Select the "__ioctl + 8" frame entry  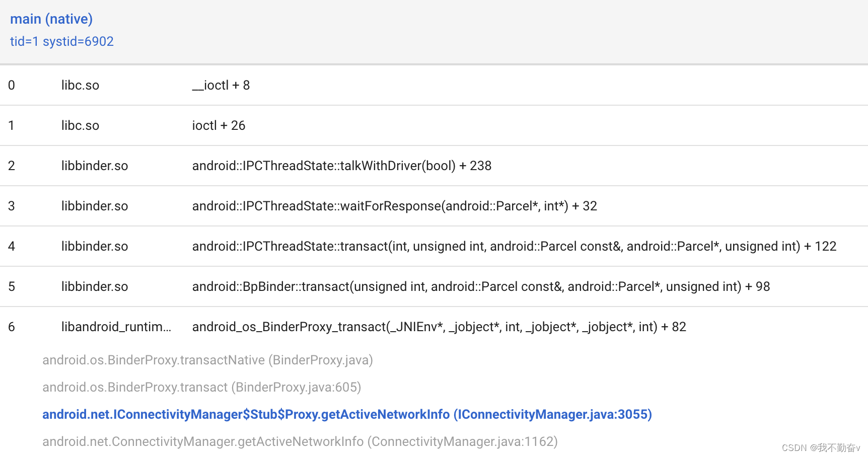coord(221,85)
